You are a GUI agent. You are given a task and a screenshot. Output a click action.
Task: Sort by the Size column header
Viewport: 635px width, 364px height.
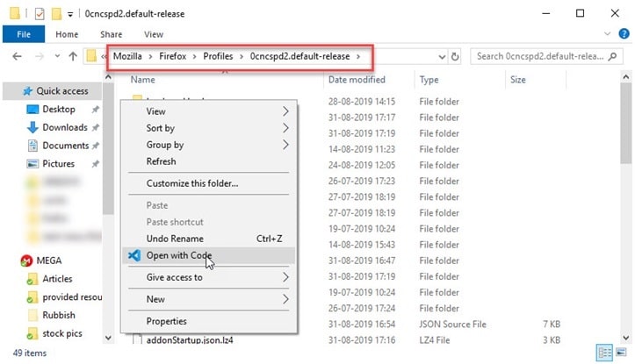point(518,80)
